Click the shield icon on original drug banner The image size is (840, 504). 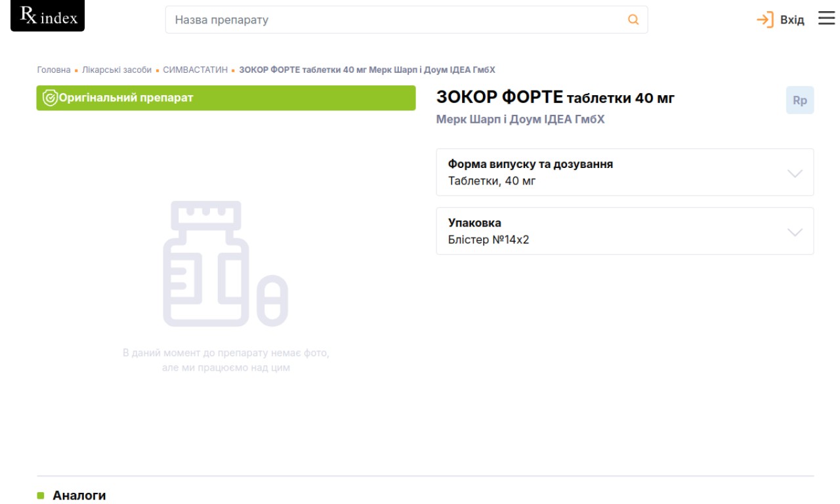(50, 98)
